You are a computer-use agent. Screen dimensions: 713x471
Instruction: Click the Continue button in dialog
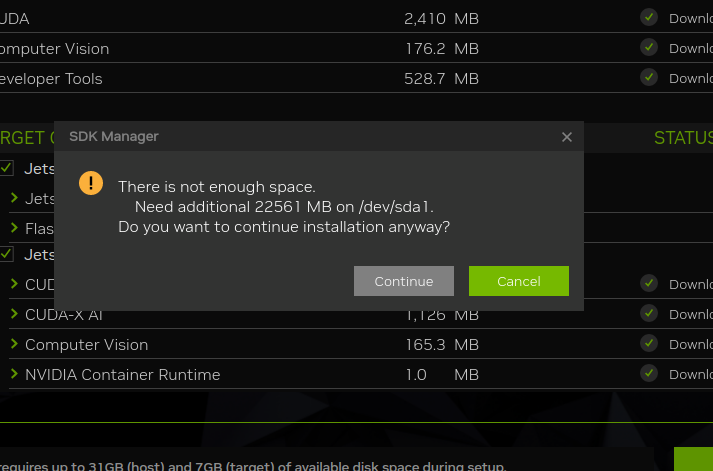point(403,281)
